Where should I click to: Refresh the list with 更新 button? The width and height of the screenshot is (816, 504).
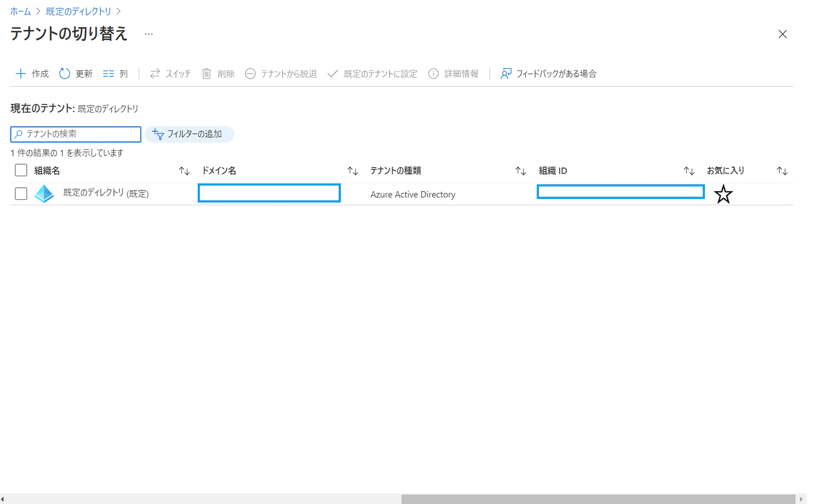pos(76,74)
